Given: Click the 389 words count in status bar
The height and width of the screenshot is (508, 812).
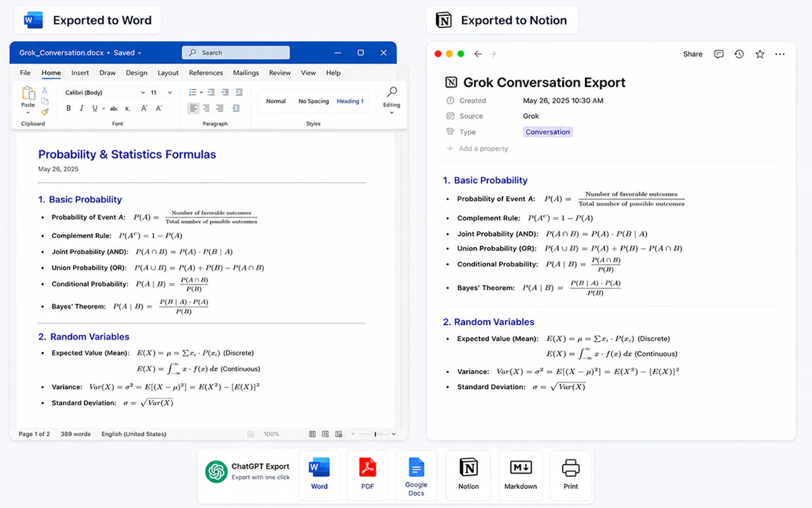Looking at the screenshot, I should pyautogui.click(x=76, y=434).
